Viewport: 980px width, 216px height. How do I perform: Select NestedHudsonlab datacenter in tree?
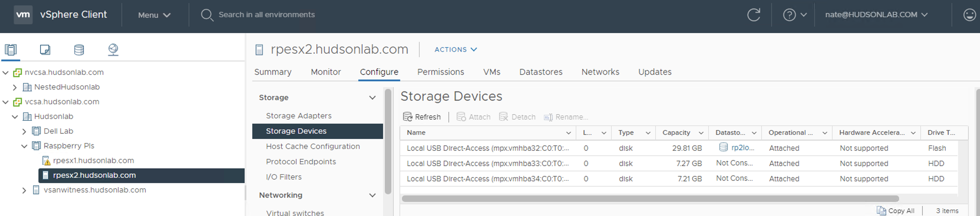click(x=67, y=87)
